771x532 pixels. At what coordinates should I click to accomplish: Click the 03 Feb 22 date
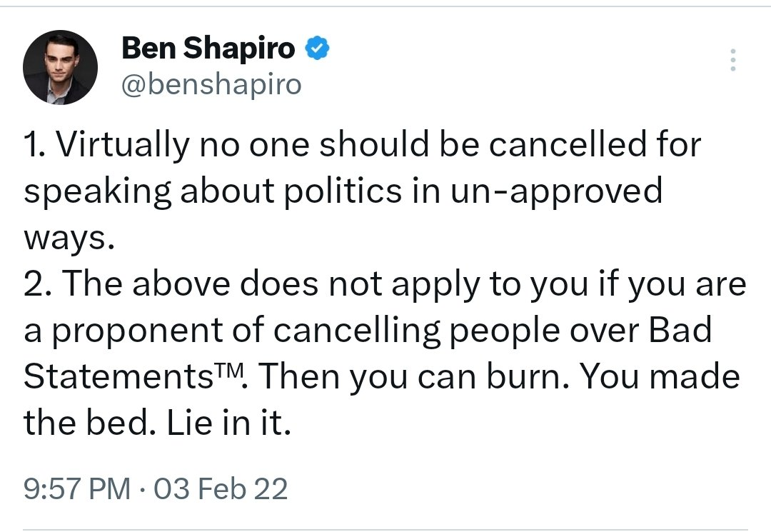point(221,488)
